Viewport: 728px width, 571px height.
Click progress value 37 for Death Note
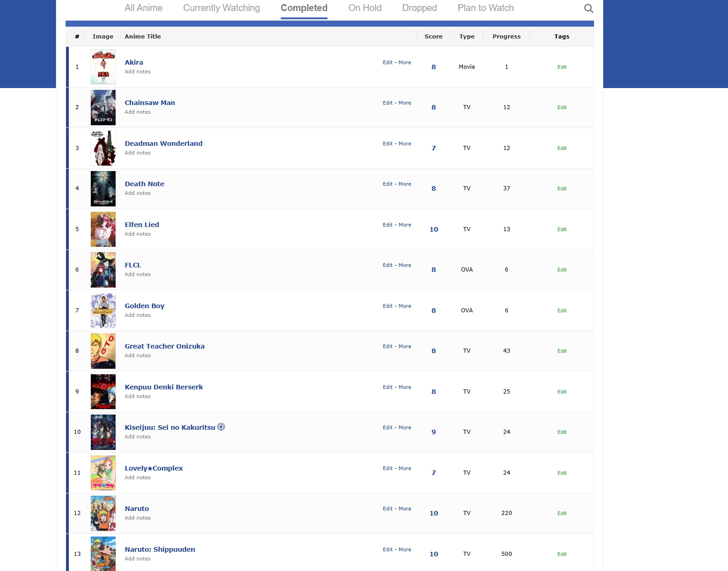point(506,188)
